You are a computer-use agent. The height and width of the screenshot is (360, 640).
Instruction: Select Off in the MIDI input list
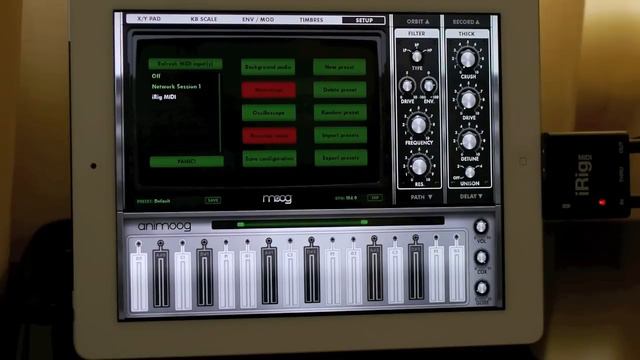(156, 76)
